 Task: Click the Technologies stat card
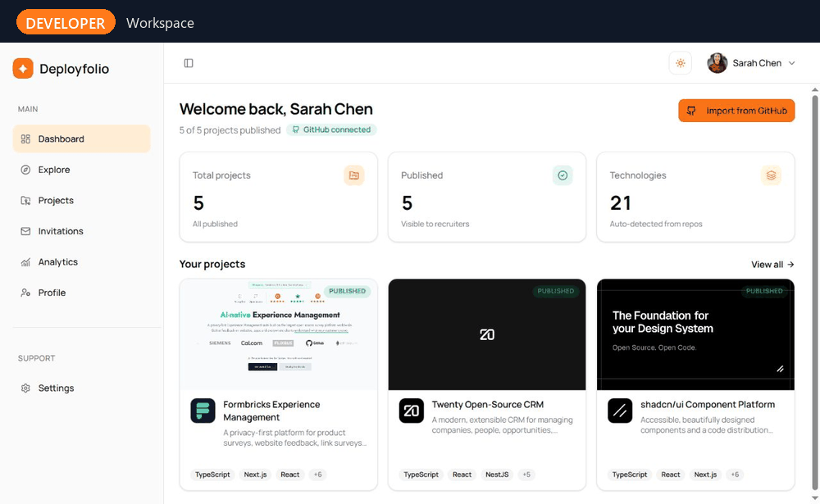point(695,198)
